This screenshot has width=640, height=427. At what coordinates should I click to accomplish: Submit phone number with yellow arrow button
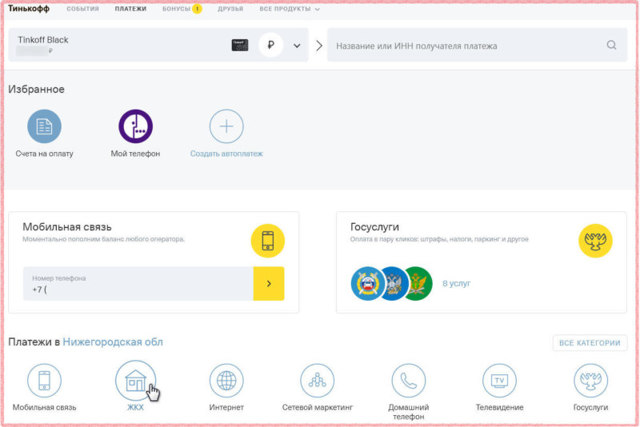[x=269, y=284]
